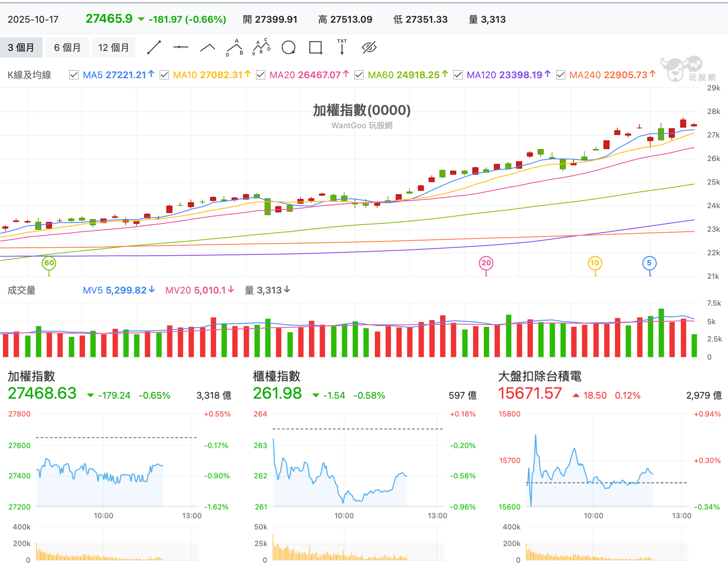Click the 261.98 OTC index price
728x569 pixels.
click(277, 394)
